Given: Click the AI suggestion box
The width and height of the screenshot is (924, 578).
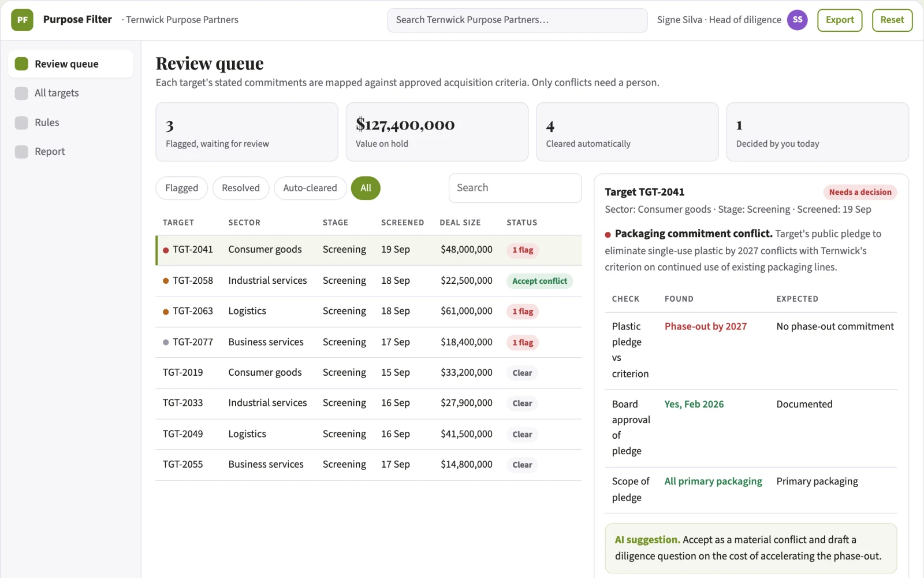Looking at the screenshot, I should tap(751, 548).
